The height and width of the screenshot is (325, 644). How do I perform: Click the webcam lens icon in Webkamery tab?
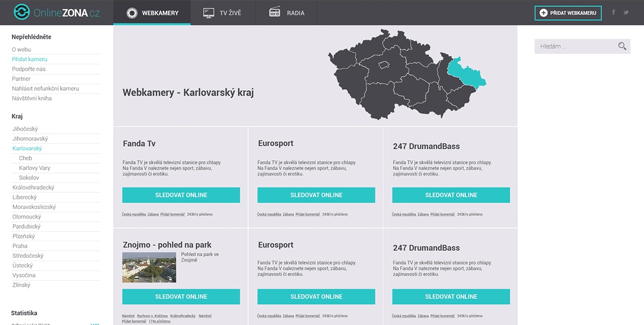pos(131,13)
